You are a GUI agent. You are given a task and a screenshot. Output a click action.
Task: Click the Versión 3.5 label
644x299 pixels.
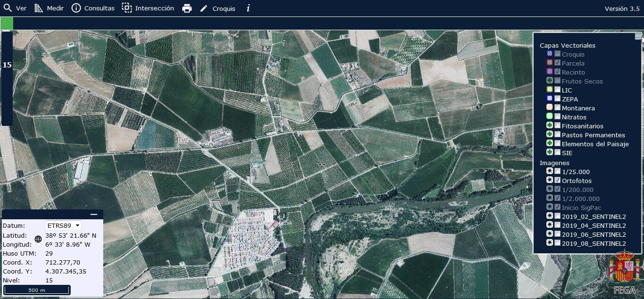pos(622,8)
